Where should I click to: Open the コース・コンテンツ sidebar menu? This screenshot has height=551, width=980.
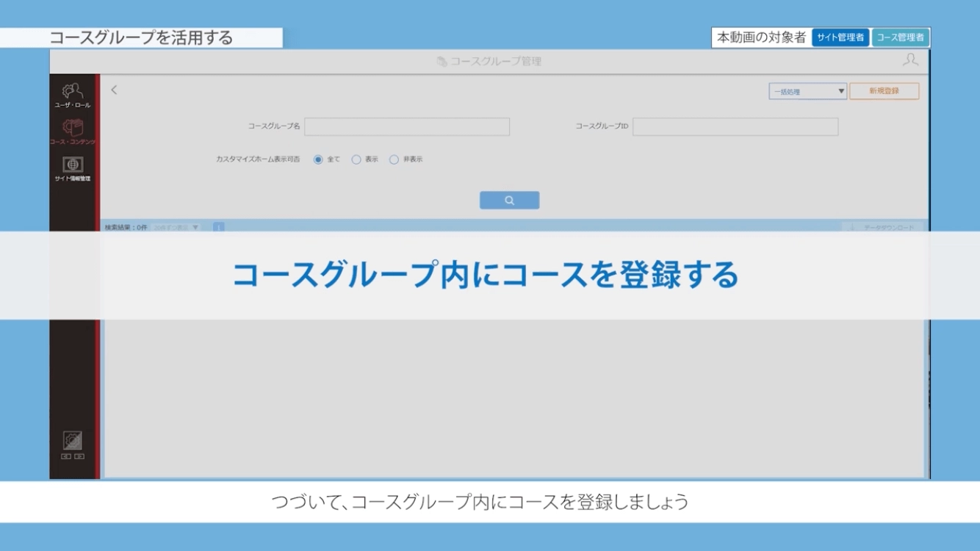pos(73,132)
